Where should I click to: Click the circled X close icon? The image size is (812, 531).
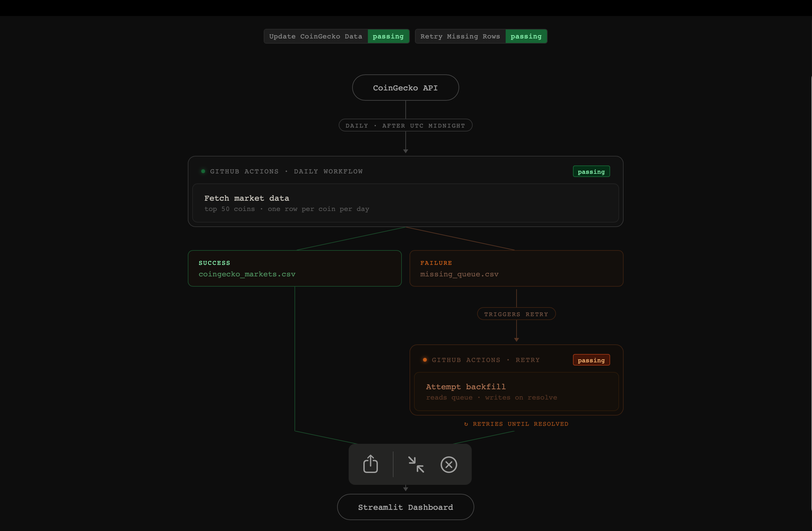449,465
